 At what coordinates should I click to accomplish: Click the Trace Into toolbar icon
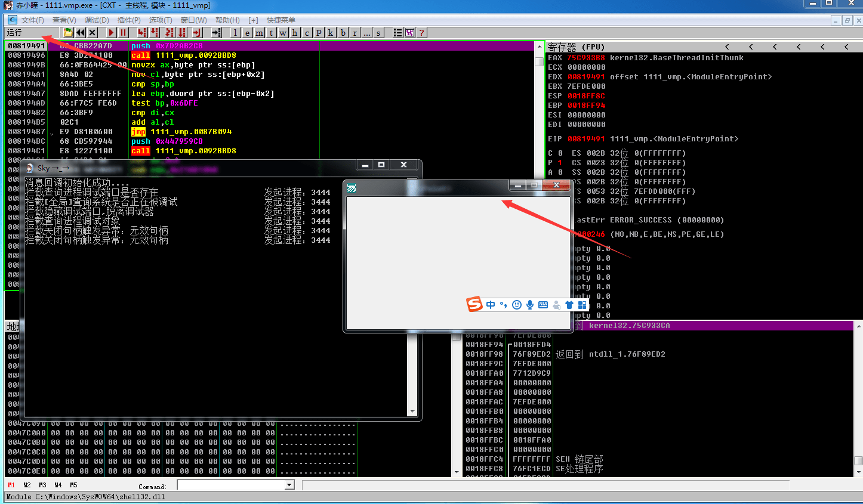pyautogui.click(x=169, y=33)
